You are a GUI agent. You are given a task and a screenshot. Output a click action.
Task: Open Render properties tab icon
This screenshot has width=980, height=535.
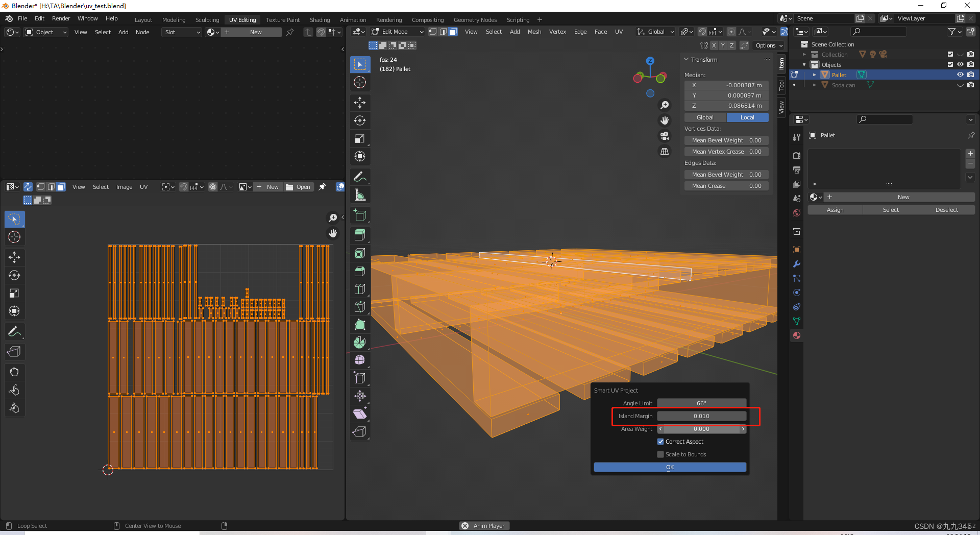[x=797, y=155]
